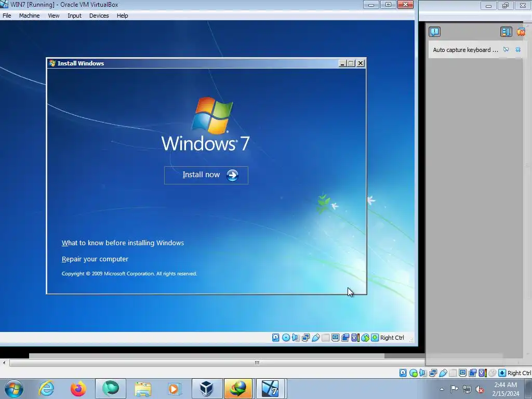Click mouse integration indicator in WIN7 window status bar
Viewport: 532px width, 399px height.
pos(365,338)
